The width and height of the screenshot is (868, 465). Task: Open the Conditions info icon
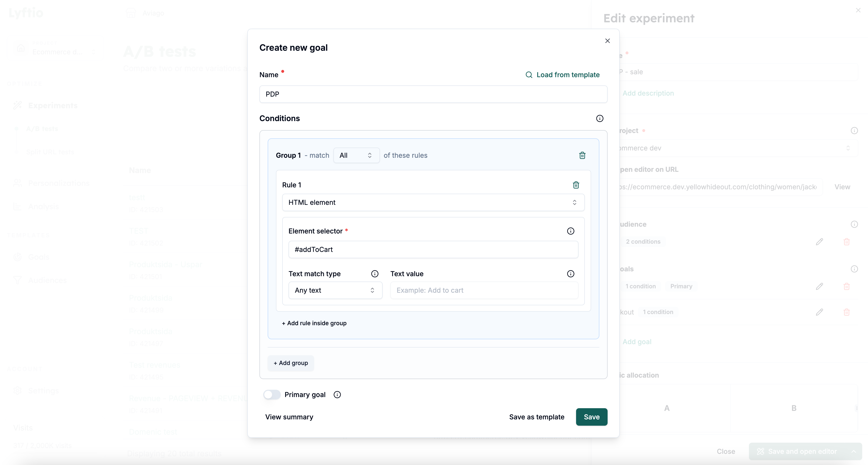click(x=599, y=118)
